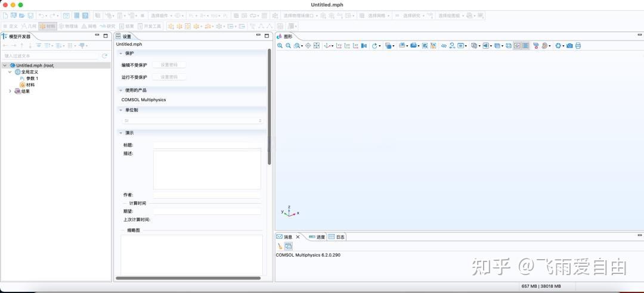
Task: Collapse the 全局定义 tree node
Action: pyautogui.click(x=10, y=72)
